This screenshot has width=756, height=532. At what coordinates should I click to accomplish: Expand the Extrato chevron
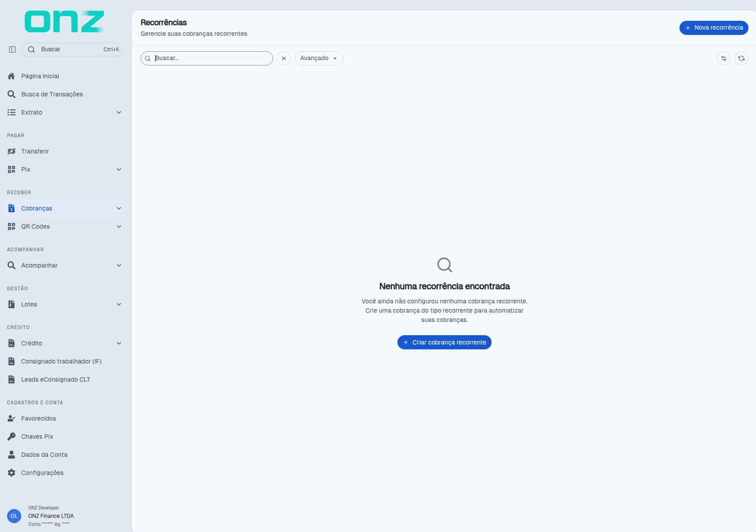point(119,112)
